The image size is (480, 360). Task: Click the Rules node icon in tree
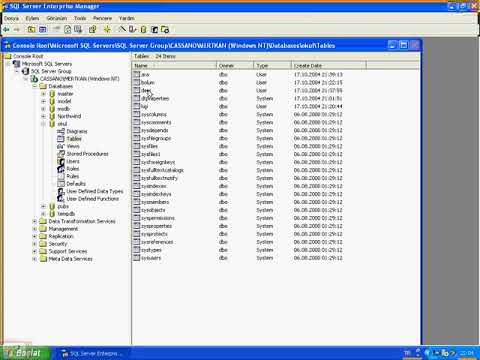coord(61,176)
